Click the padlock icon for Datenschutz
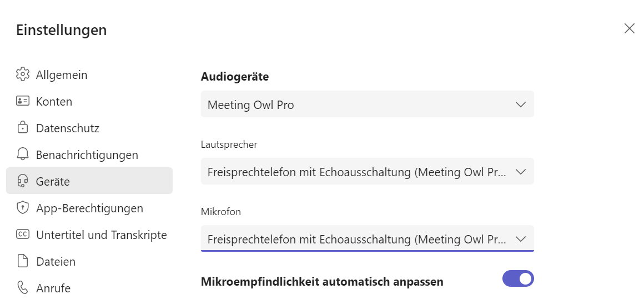Screen dimensions: 644x299 [22, 128]
